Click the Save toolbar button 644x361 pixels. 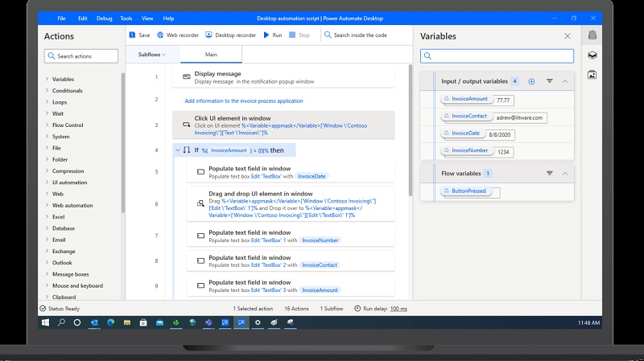click(x=139, y=35)
